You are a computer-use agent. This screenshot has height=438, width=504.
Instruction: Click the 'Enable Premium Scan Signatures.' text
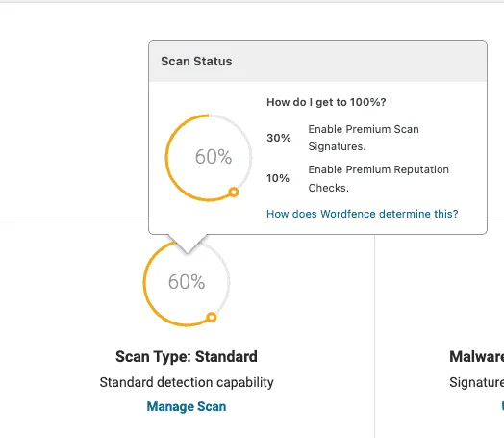coord(364,138)
